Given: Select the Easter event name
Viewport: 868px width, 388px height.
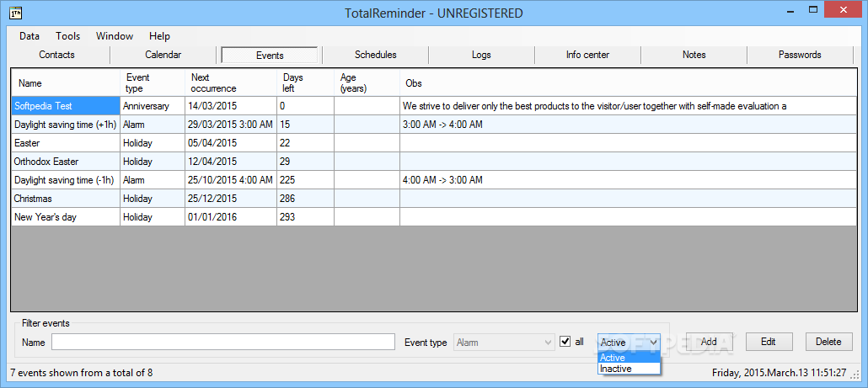Looking at the screenshot, I should tap(66, 143).
